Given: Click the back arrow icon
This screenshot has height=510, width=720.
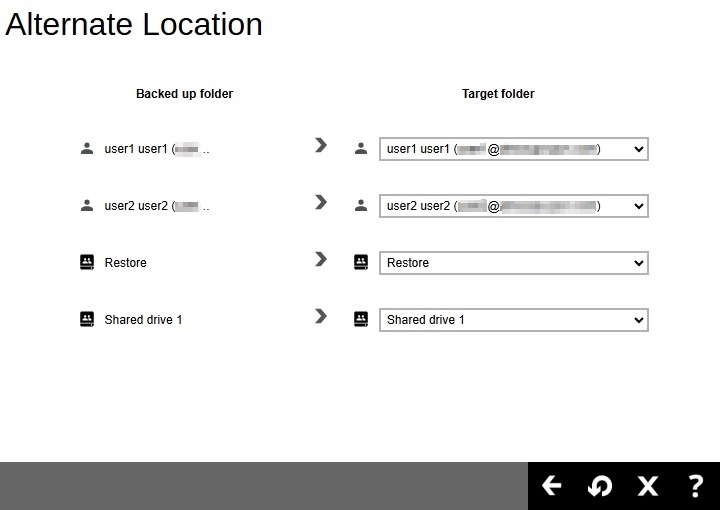Looking at the screenshot, I should (x=552, y=486).
